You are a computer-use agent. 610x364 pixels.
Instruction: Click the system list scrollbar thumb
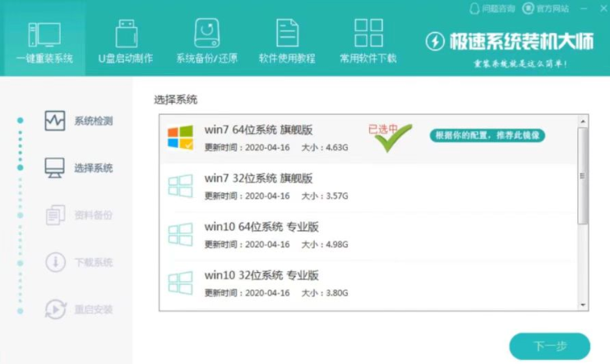coord(582,176)
